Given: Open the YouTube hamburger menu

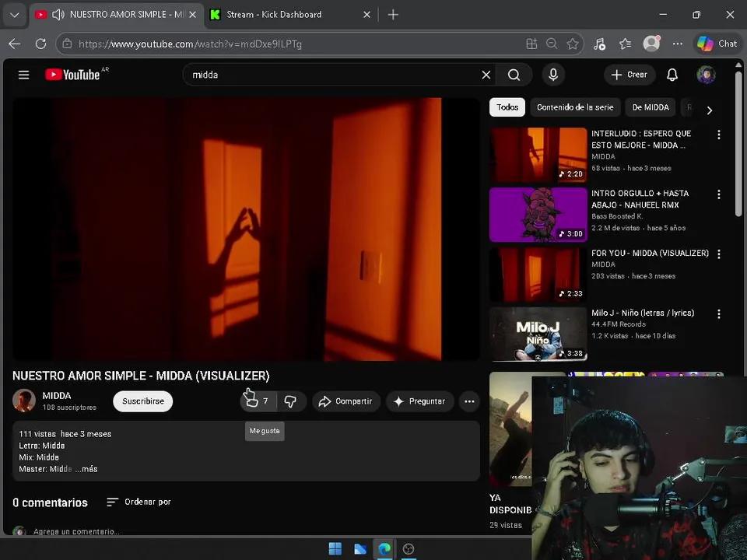Looking at the screenshot, I should (23, 75).
